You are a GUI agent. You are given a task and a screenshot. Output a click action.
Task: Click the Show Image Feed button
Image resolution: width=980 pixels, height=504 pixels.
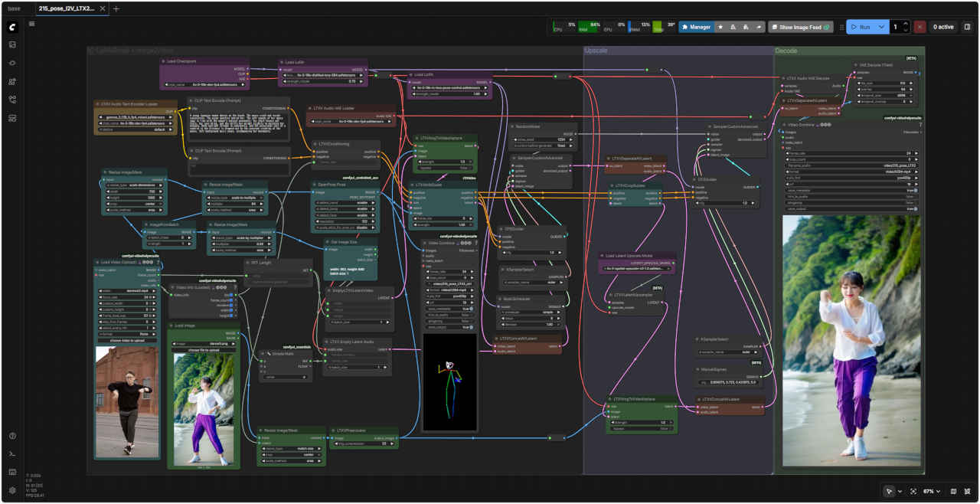(x=800, y=27)
